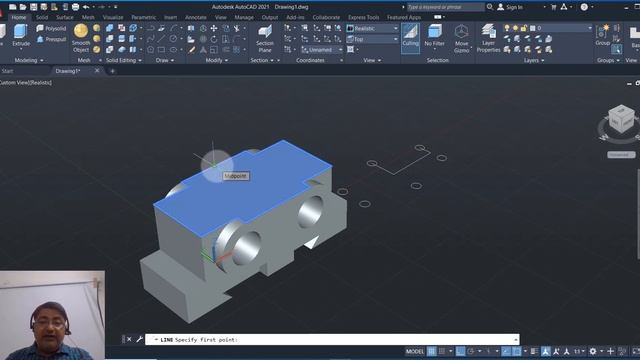Click the Custom View Realistic viewport label
This screenshot has height=360, width=640.
26,82
